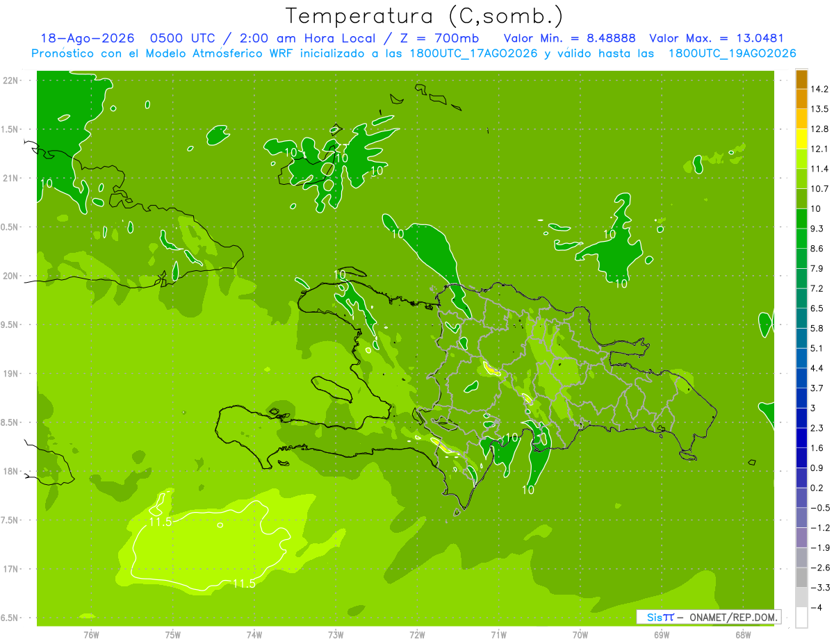This screenshot has height=644, width=834.
Task: Click the '73W' longitude axis label
Action: pos(336,635)
